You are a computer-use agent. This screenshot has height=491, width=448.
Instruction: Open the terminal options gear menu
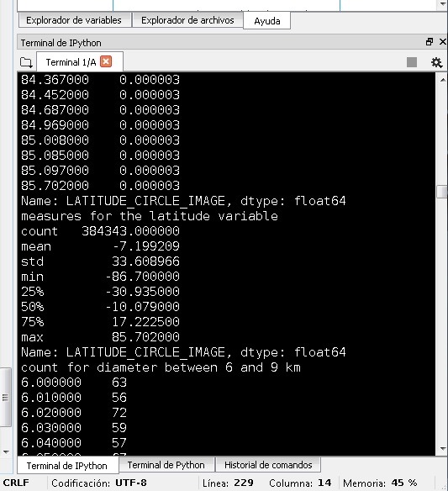[437, 62]
